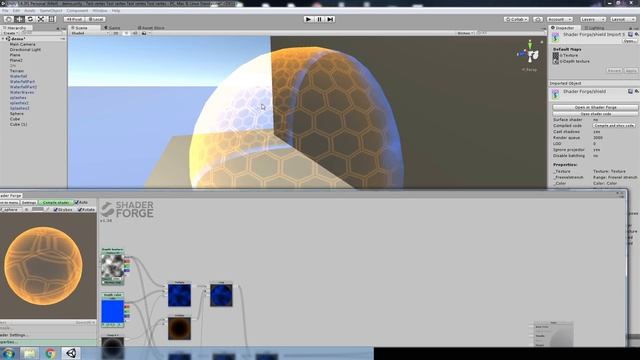Click the cloud services icon
Screen dimensions: 640x360
pyautogui.click(x=538, y=19)
